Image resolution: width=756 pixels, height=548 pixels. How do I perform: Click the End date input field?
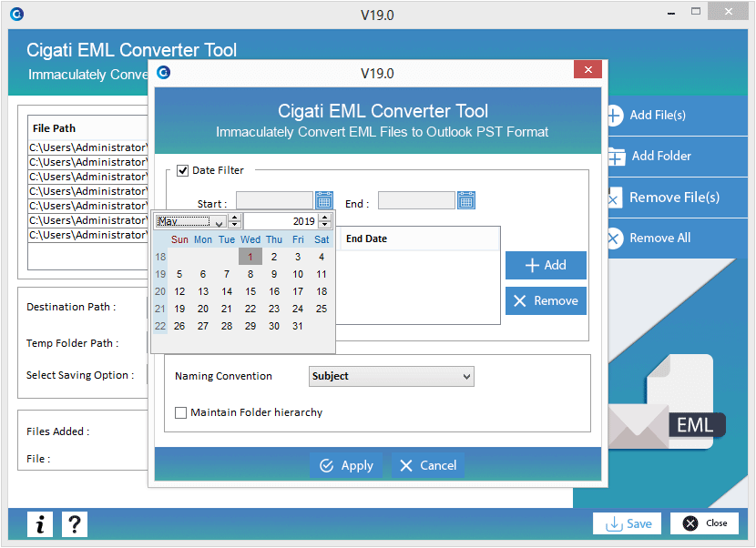pyautogui.click(x=416, y=200)
